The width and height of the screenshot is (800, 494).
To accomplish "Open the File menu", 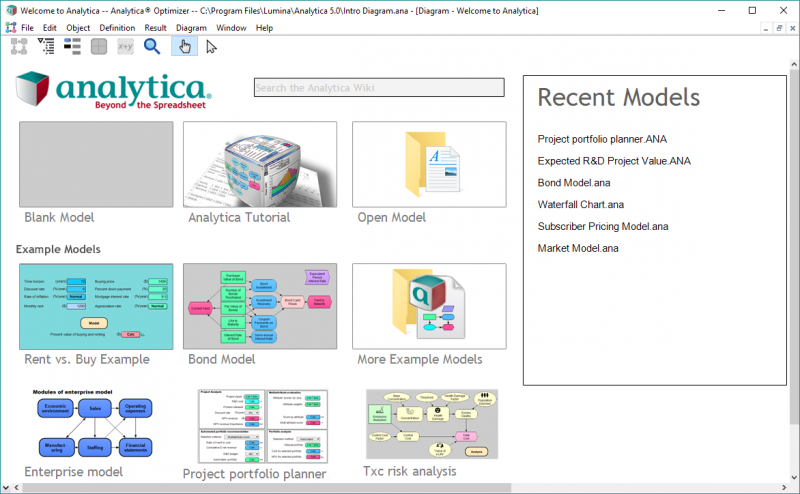I will point(28,28).
